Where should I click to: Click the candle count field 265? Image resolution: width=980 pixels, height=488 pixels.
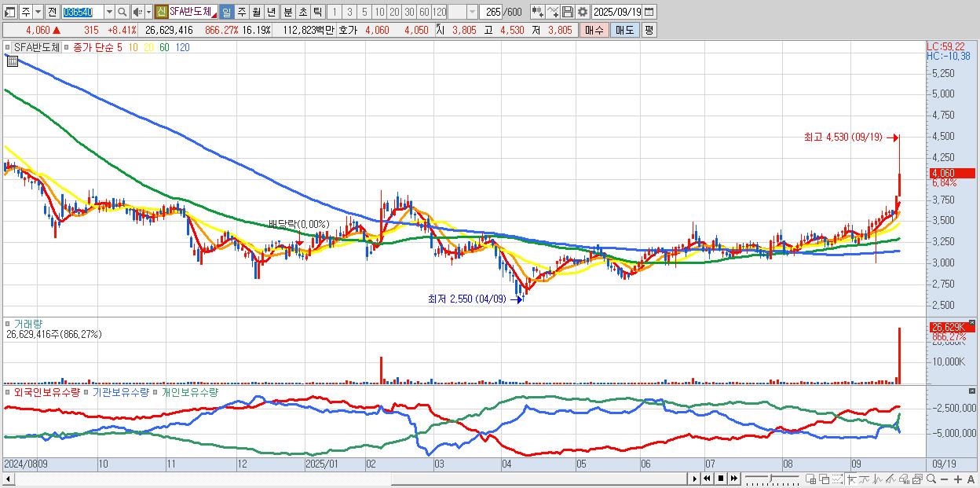[x=492, y=12]
